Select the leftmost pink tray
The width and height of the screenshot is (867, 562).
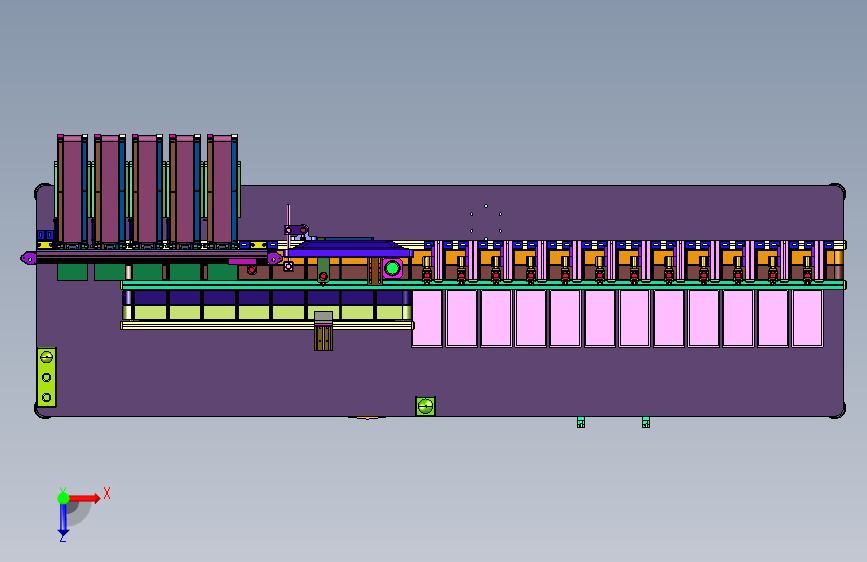427,319
